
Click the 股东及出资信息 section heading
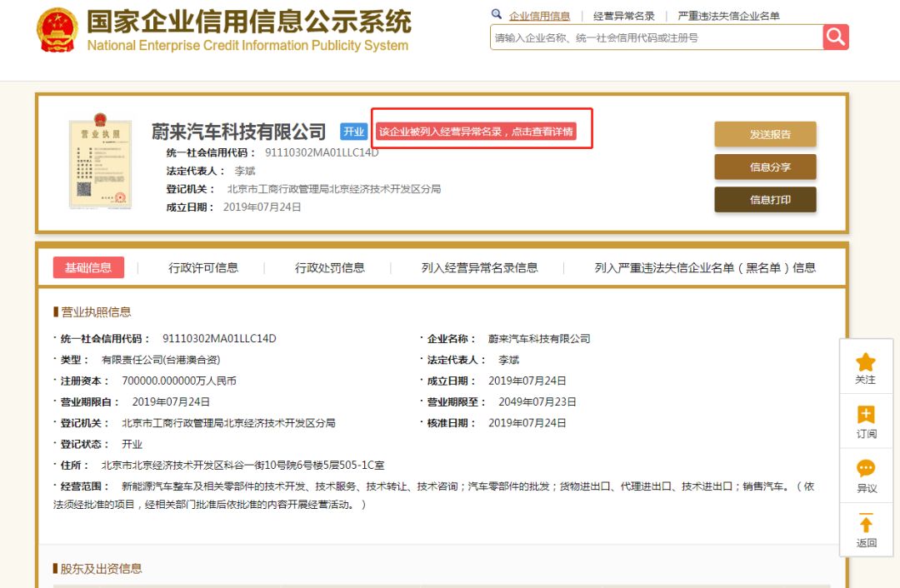click(101, 569)
